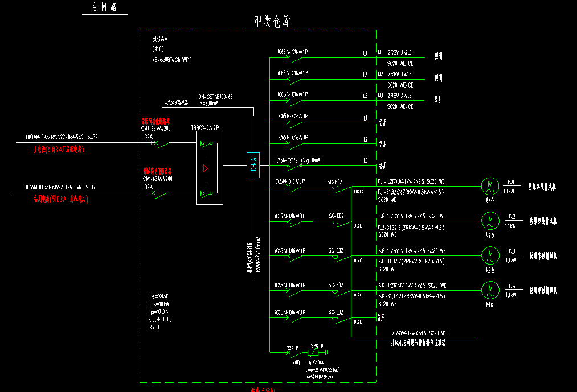Click the cyan DH-A detector box
The width and height of the screenshot is (577, 392).
click(x=253, y=165)
